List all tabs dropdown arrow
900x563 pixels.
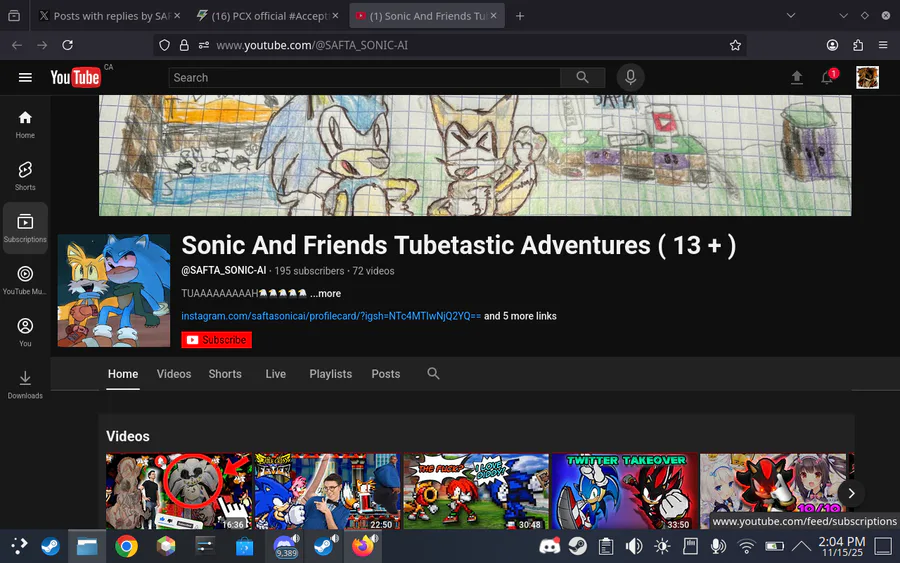pos(791,16)
